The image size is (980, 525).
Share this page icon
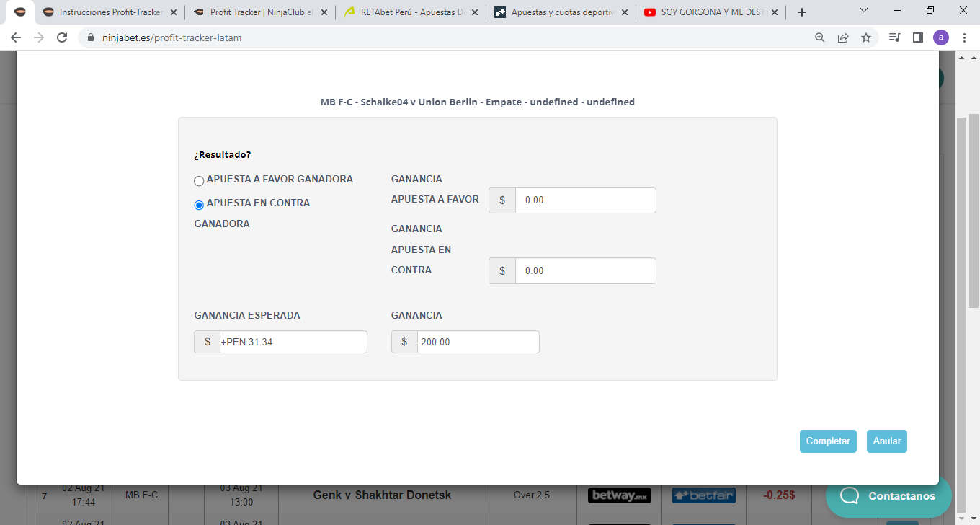(843, 37)
